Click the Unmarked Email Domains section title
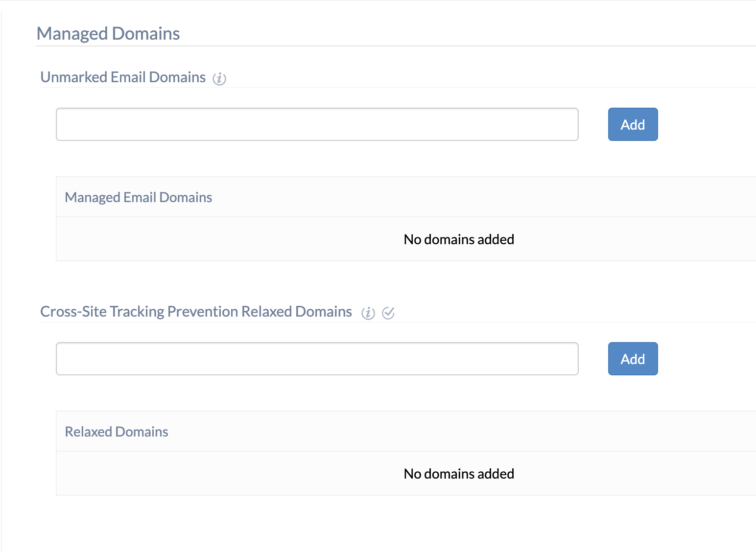This screenshot has width=756, height=552. (123, 77)
